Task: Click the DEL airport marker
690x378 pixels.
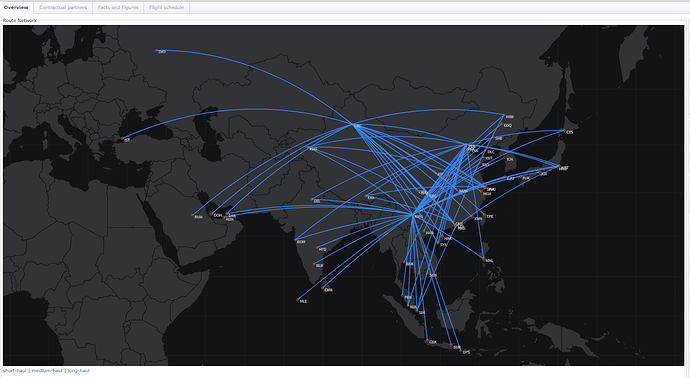Action: (312, 200)
